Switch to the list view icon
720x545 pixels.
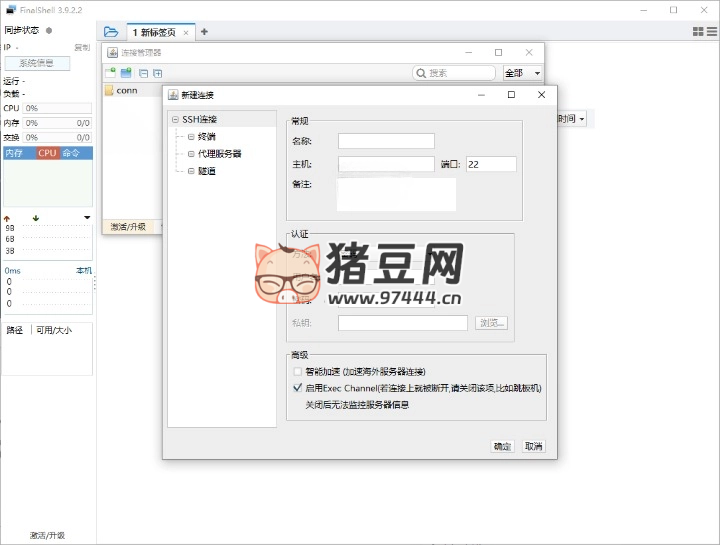click(x=711, y=32)
